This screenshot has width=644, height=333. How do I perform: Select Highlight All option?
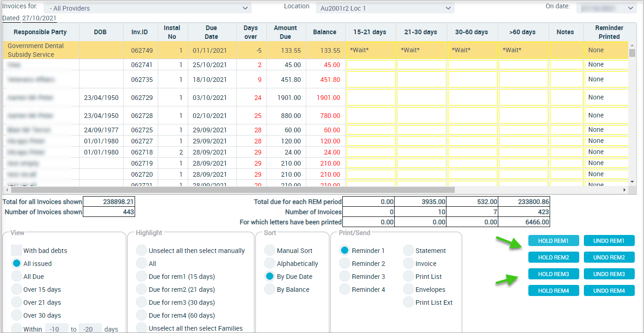[142, 264]
